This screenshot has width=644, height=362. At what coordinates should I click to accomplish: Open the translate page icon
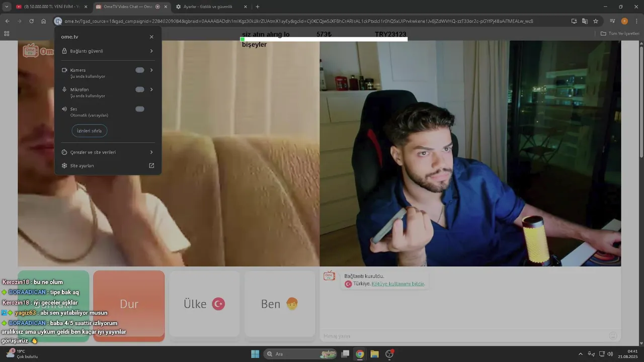pyautogui.click(x=585, y=21)
